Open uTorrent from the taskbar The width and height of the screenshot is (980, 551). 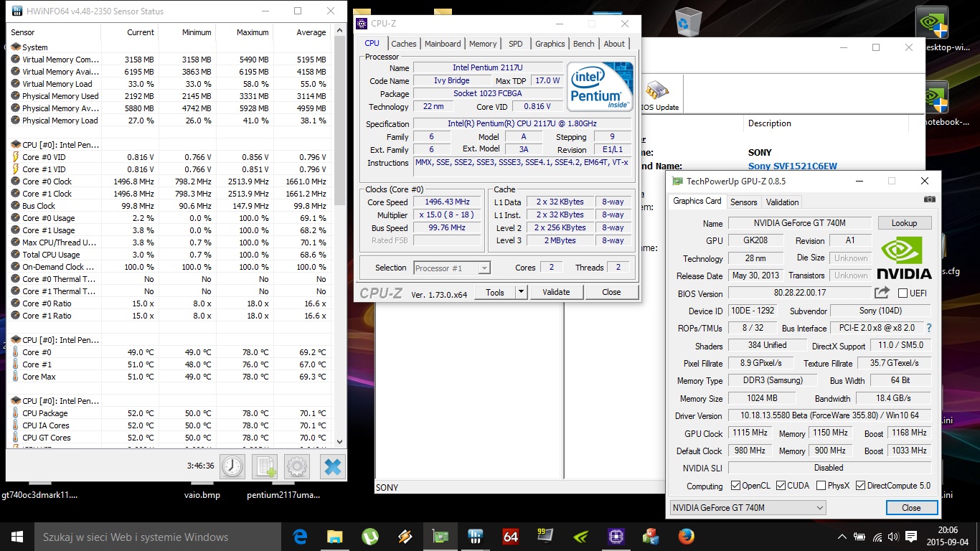click(370, 537)
